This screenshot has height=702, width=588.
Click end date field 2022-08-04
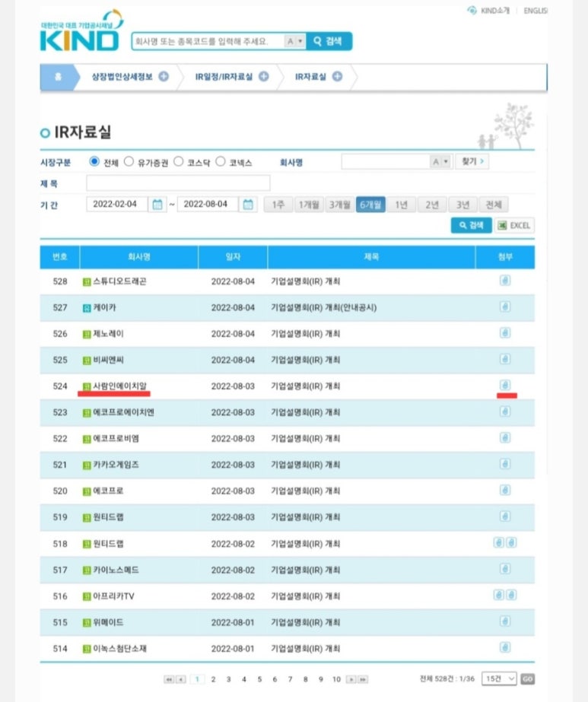(x=208, y=204)
